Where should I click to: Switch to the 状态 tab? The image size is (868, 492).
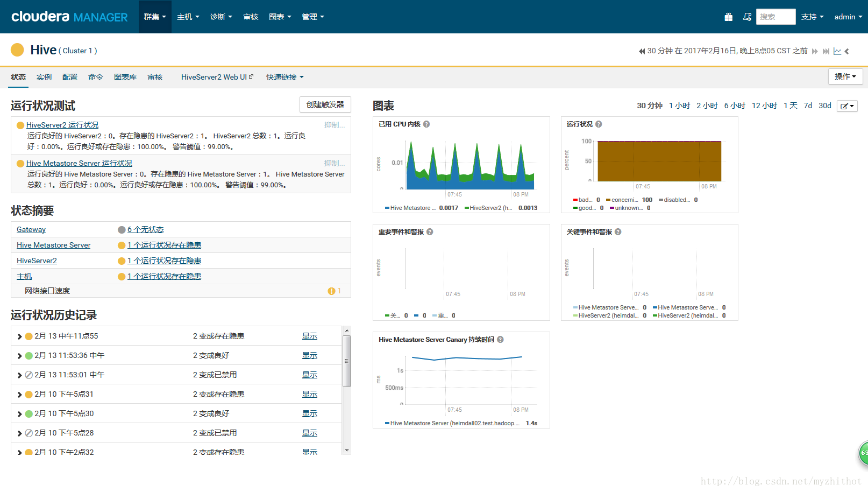[x=18, y=77]
